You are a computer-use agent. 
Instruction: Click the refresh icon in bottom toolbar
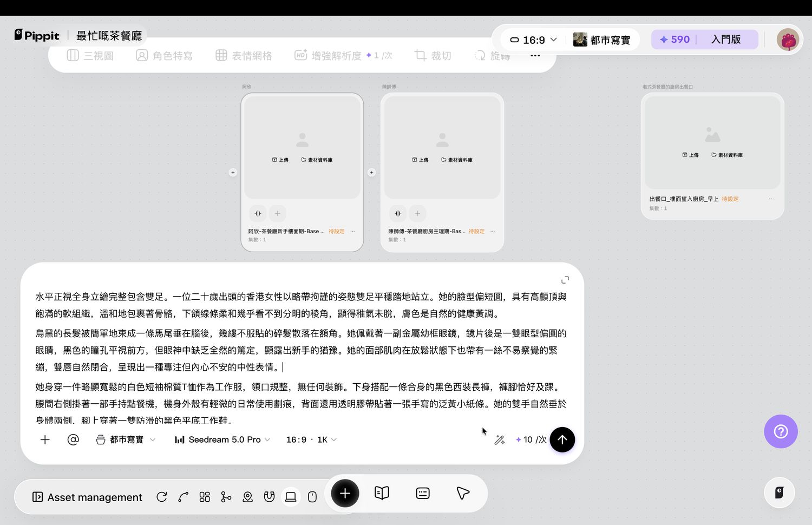pyautogui.click(x=161, y=497)
